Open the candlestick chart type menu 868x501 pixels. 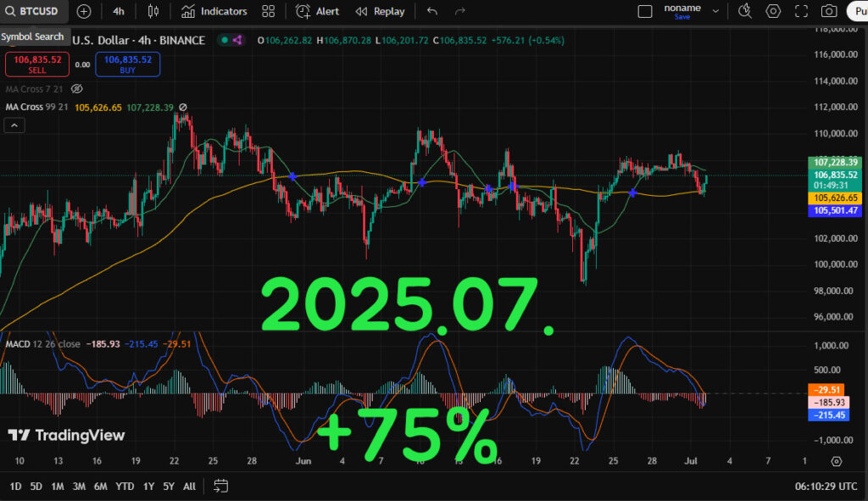coord(153,11)
